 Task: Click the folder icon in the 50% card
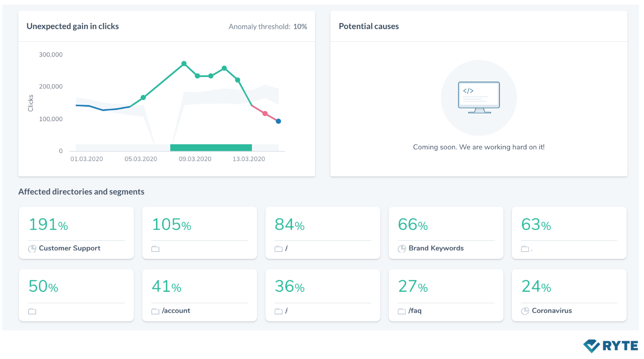(x=32, y=312)
